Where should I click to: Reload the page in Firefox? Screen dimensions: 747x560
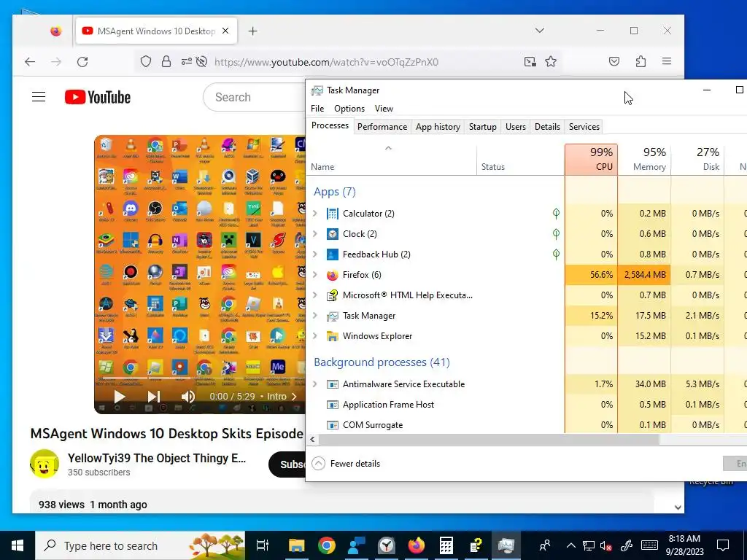[x=82, y=61]
